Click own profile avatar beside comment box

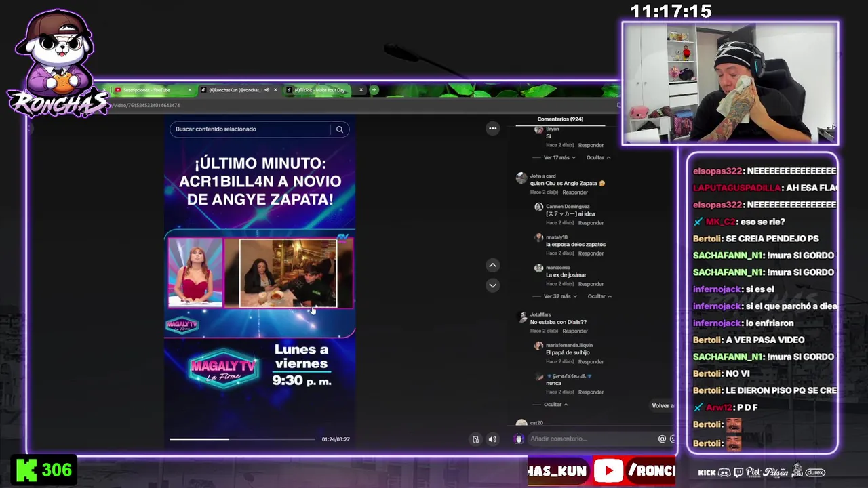point(519,439)
